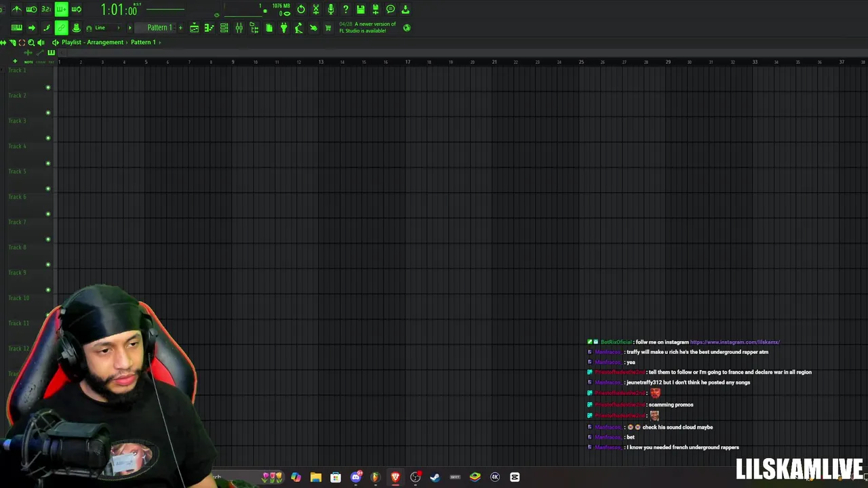Add new pattern with plus button

(x=180, y=28)
